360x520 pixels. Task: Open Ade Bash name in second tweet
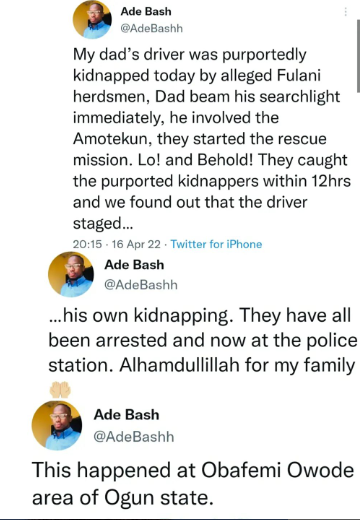(134, 265)
